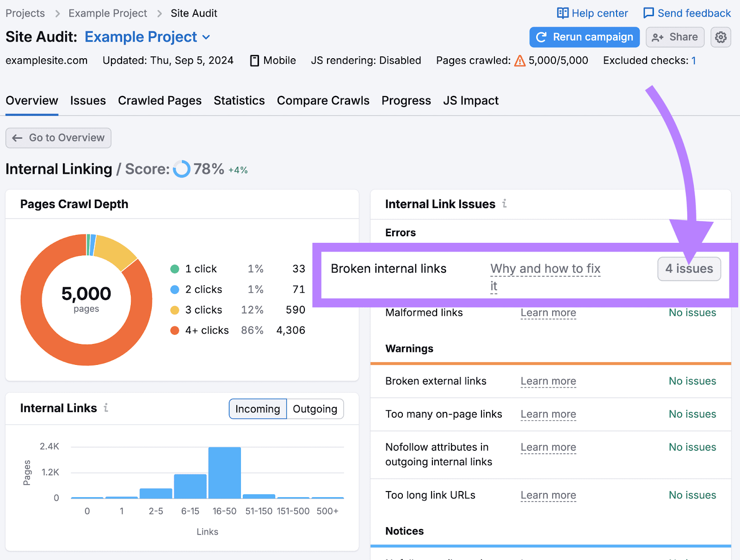Click the orange 4+ clicks legend dot

(x=174, y=330)
